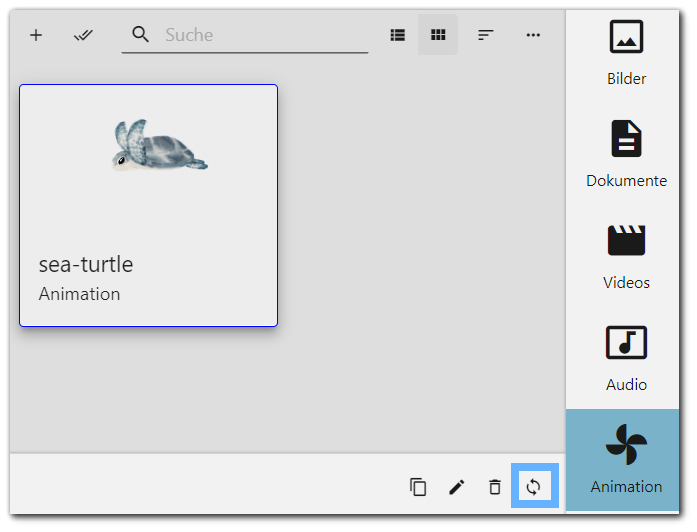Click the double-checkmark select all icon

coord(83,35)
